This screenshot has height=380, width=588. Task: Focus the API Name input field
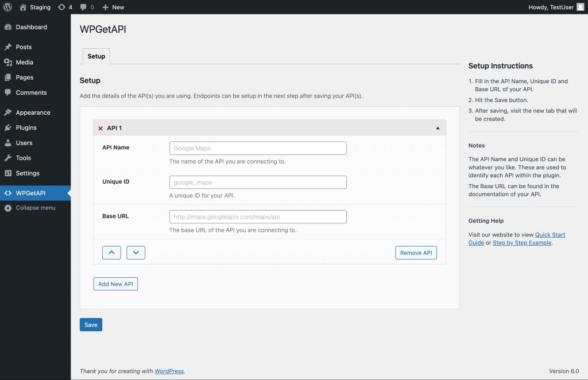[258, 148]
